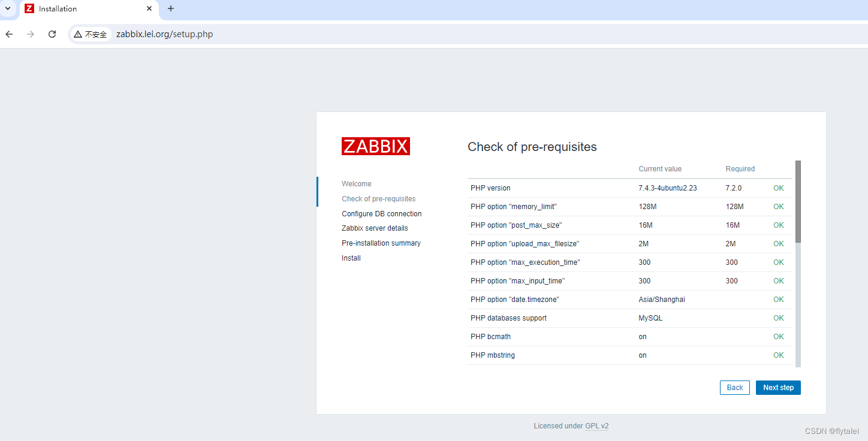Click PHP option "date.timezone" label
This screenshot has width=868, height=441.
[515, 300]
